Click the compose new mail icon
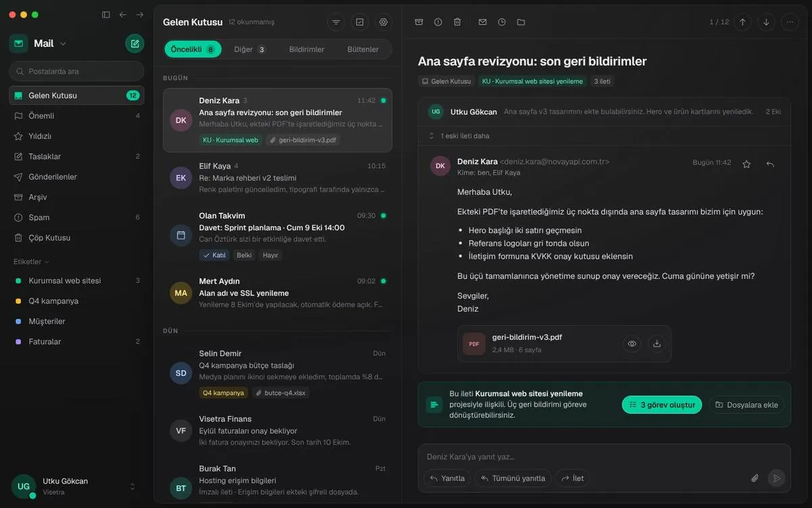This screenshot has width=812, height=508. click(135, 43)
